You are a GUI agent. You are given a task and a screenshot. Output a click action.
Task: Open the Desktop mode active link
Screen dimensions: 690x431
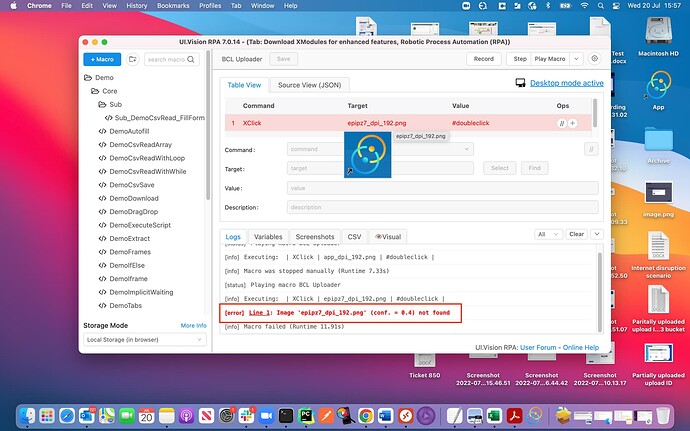pos(567,83)
